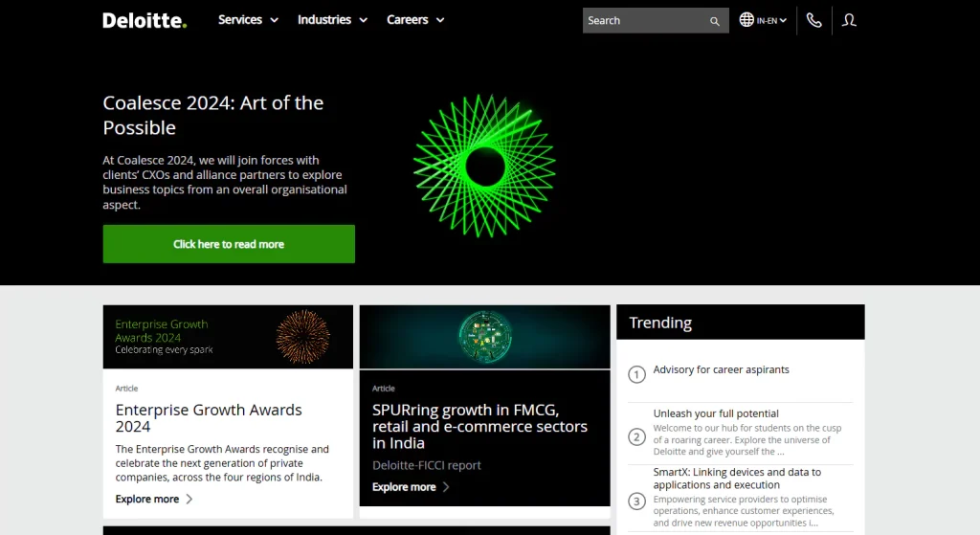The image size is (980, 535).
Task: Click 'Article' label above Enterprise Growth Awards
Action: pos(126,389)
